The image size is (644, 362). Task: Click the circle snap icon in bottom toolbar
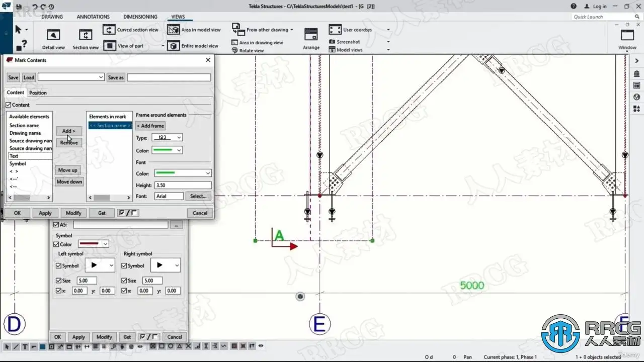(171, 346)
